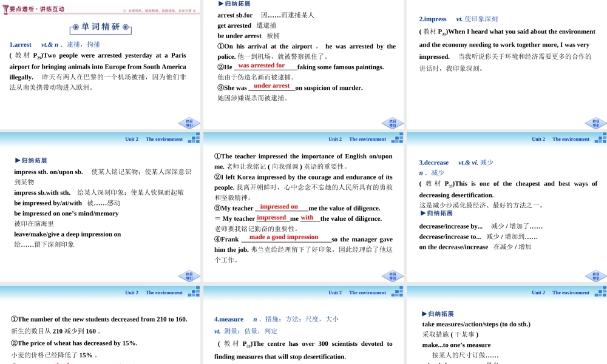
Task: Click 'take measures/action/steps (to do sth.)'
Action: [476, 324]
